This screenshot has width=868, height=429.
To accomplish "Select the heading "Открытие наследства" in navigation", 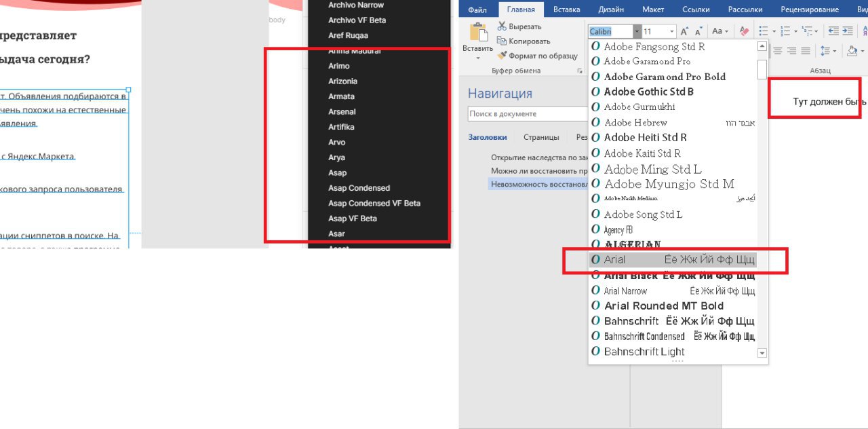I will 539,157.
